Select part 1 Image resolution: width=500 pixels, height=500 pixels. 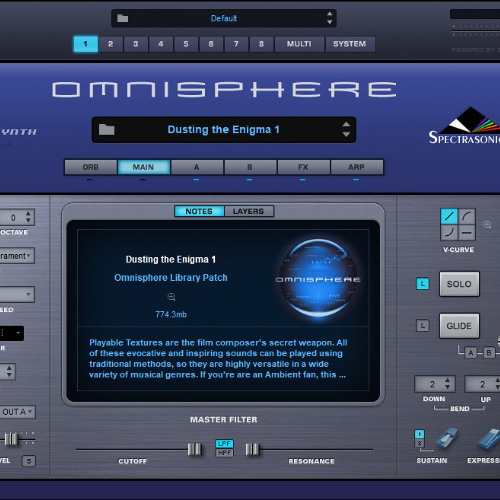[x=86, y=44]
